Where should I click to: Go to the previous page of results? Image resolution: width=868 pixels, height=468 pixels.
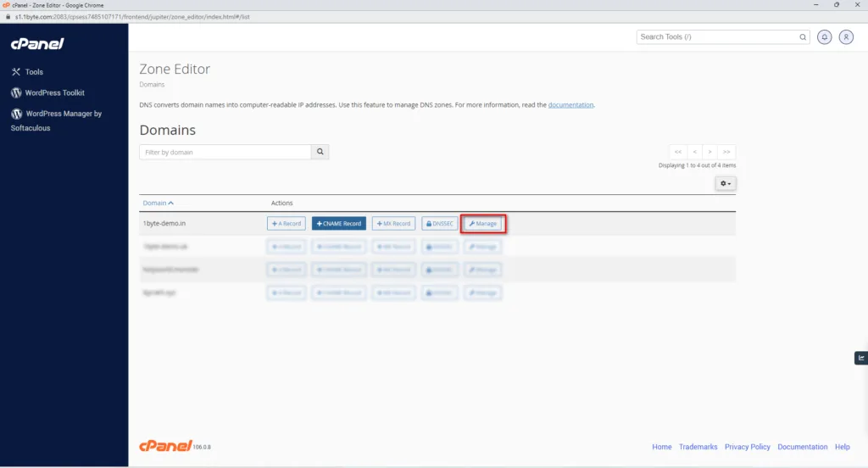tap(695, 152)
